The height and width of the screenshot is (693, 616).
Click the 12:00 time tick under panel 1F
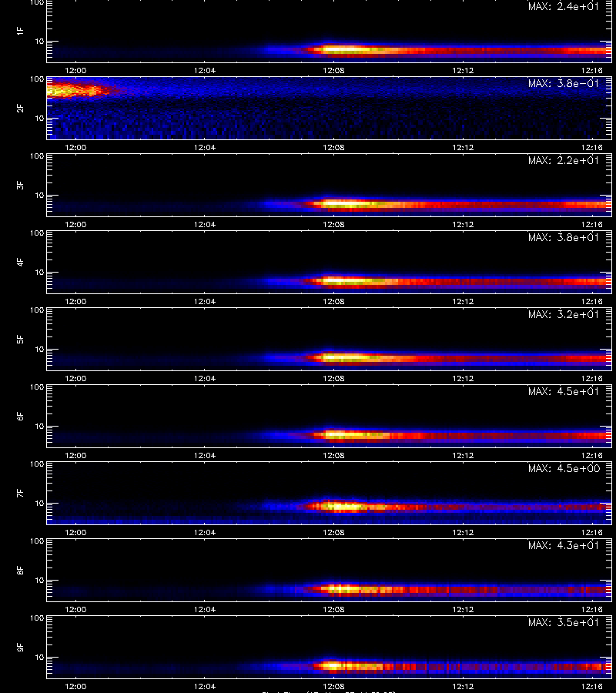click(75, 70)
